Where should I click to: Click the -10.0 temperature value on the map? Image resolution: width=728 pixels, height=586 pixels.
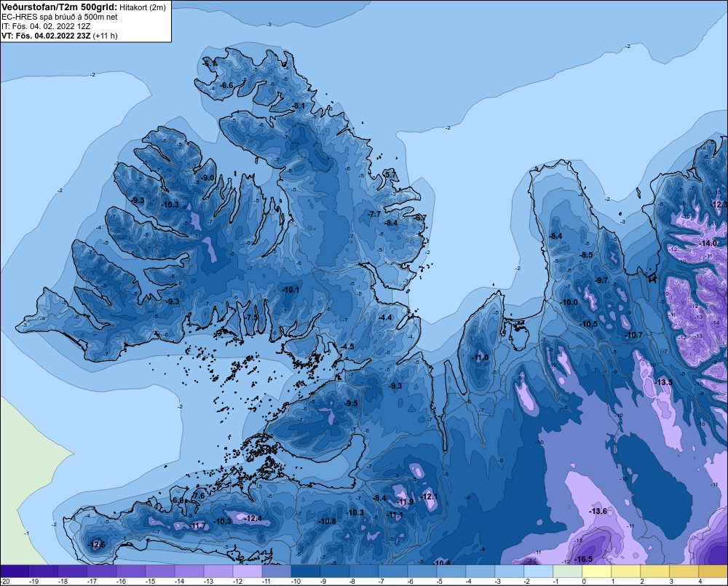point(570,302)
